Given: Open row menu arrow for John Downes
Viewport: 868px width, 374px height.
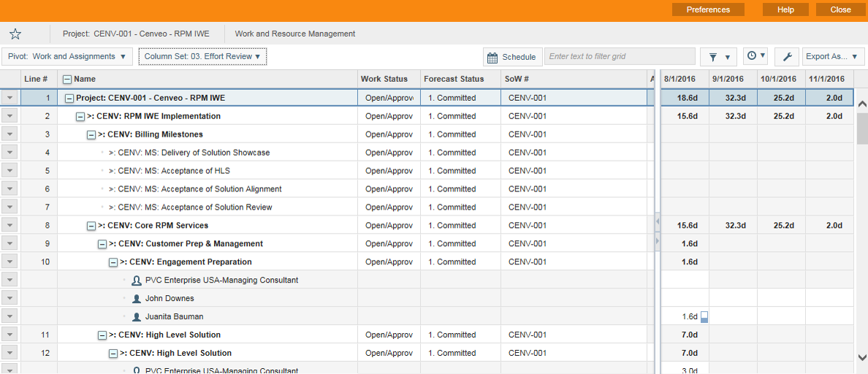Looking at the screenshot, I should click(10, 299).
